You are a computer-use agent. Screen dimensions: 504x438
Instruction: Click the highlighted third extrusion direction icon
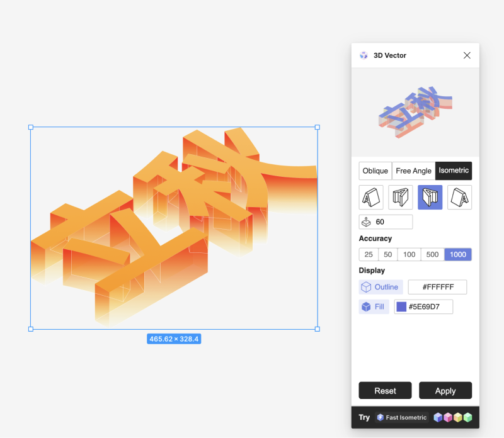[430, 197]
